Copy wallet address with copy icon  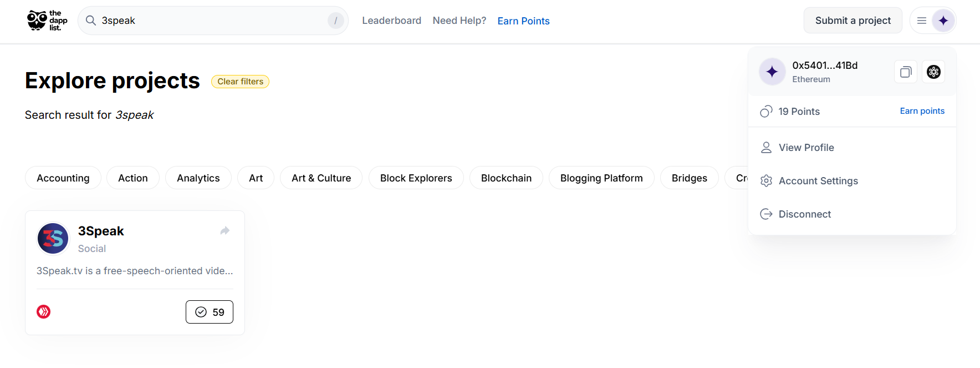[906, 72]
